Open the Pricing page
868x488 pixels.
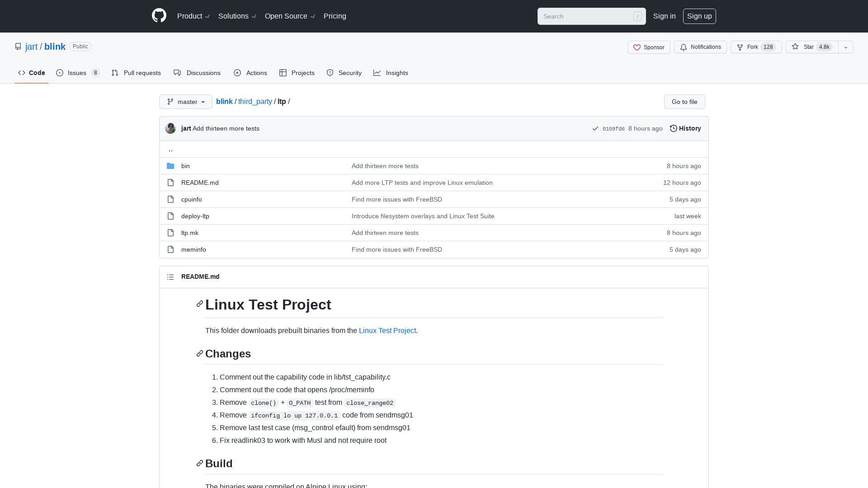point(335,16)
